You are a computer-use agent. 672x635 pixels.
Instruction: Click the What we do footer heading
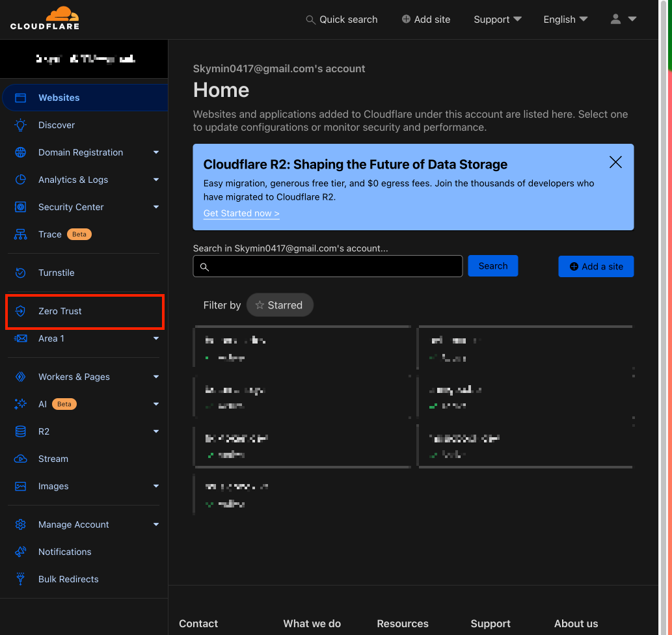coord(312,623)
